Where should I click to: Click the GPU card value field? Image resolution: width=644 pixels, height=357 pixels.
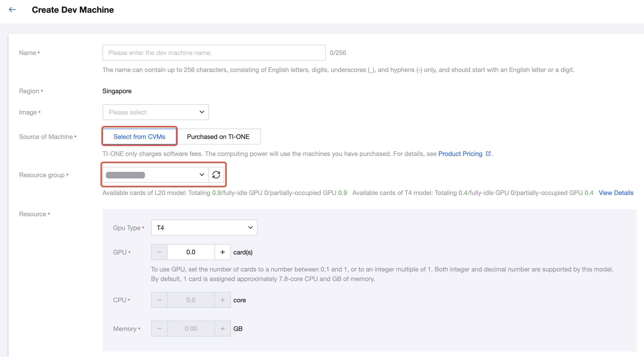click(191, 252)
